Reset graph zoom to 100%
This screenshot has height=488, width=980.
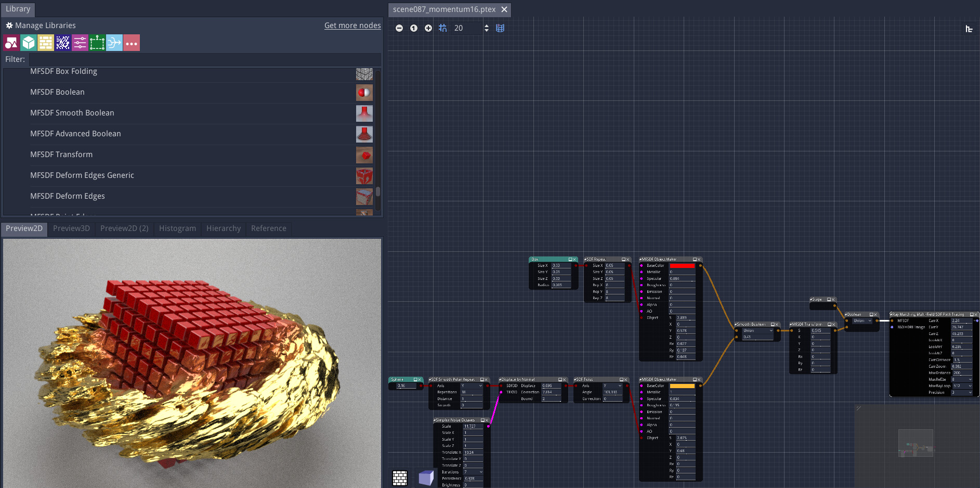414,28
